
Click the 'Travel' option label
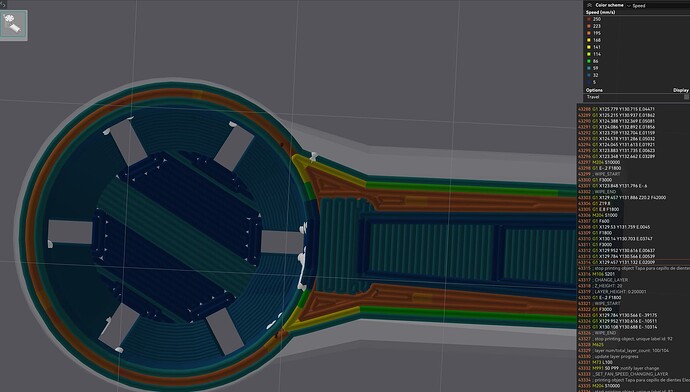click(x=593, y=97)
